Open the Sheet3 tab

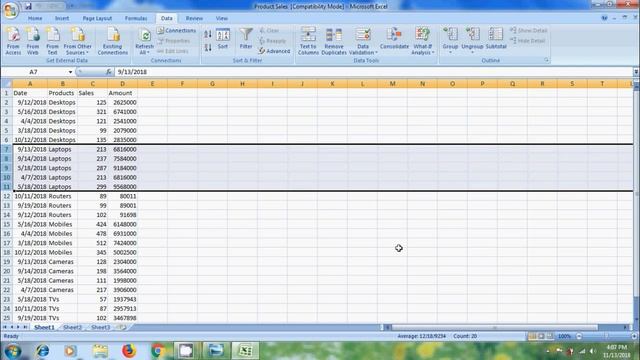(100, 327)
